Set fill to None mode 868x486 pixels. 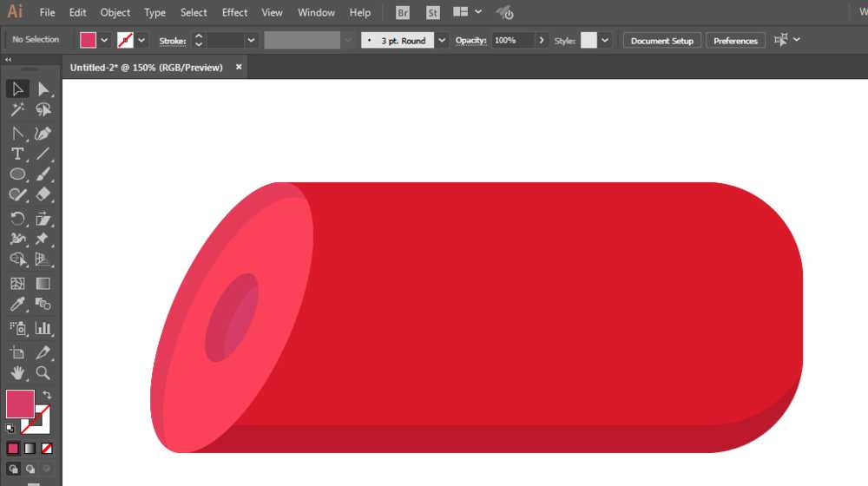point(47,449)
